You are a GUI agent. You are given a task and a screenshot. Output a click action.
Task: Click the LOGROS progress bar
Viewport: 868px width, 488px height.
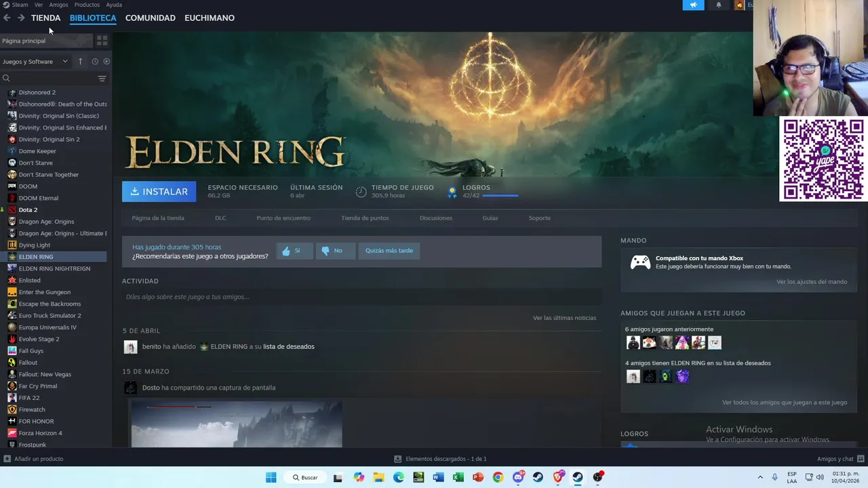click(500, 196)
